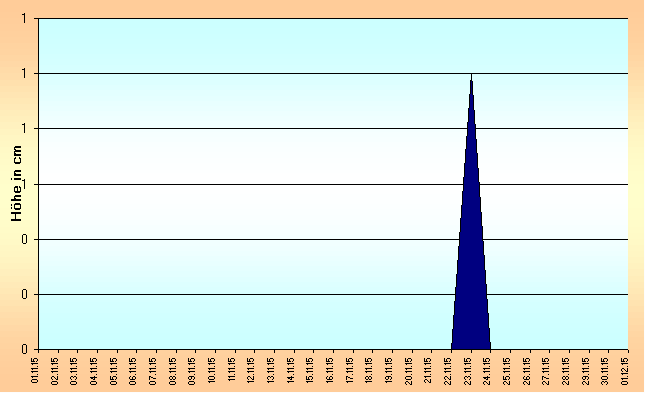Click the 25.11.15 x-axis label
The image size is (645, 393).
click(507, 370)
